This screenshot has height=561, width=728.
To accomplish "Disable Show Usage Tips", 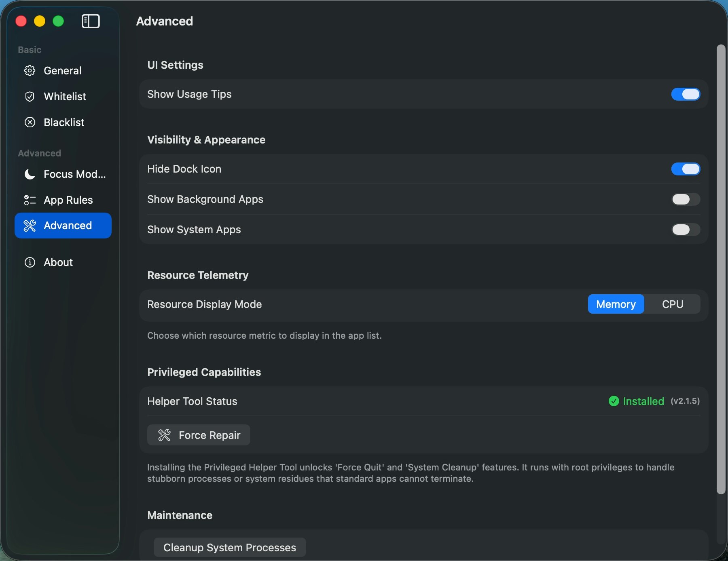I will click(x=685, y=94).
